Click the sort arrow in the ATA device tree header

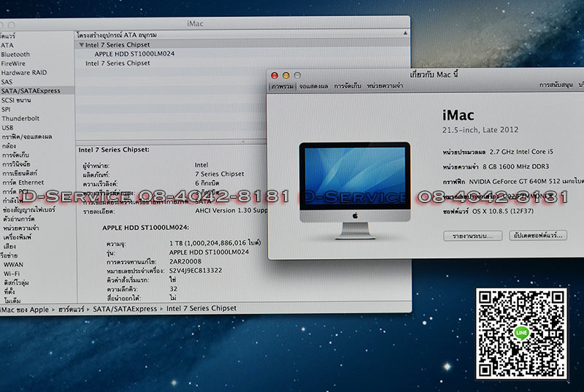(x=405, y=34)
